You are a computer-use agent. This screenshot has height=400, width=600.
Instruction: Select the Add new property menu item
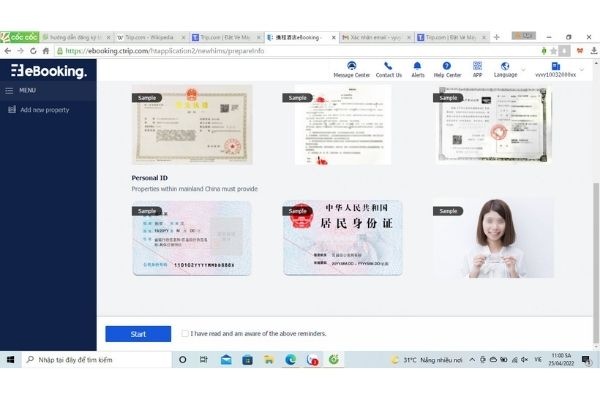(48, 110)
